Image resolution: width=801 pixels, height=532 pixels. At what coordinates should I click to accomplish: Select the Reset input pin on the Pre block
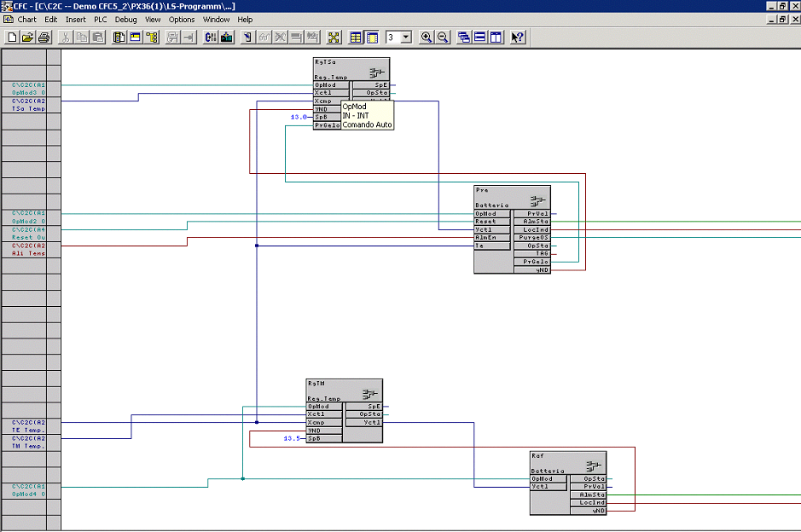[492, 222]
